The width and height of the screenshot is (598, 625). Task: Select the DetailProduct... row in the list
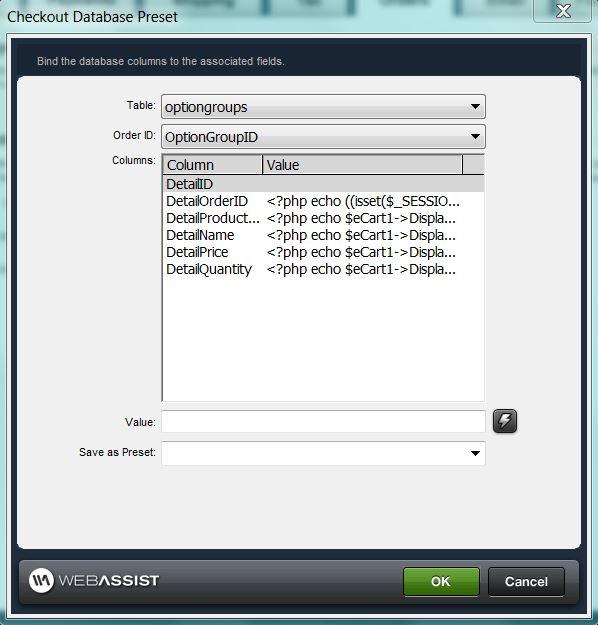(323, 218)
